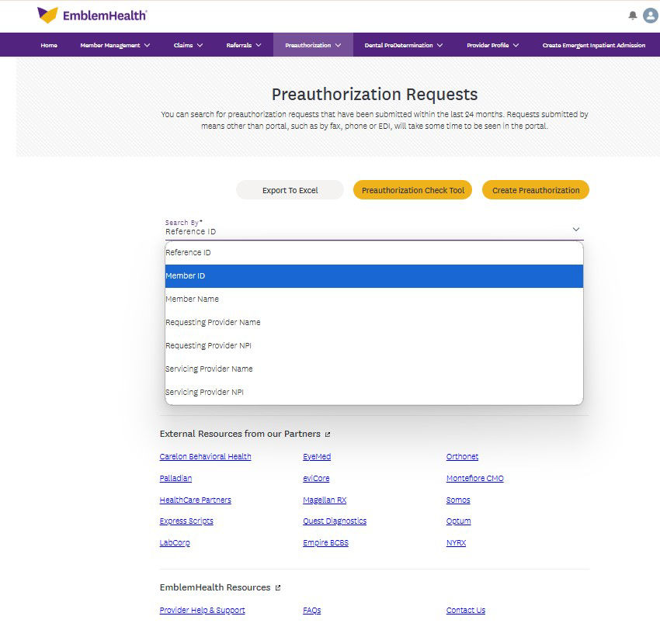Screen dimensions: 660x644
Task: Open the eviCore link
Action: click(x=316, y=478)
